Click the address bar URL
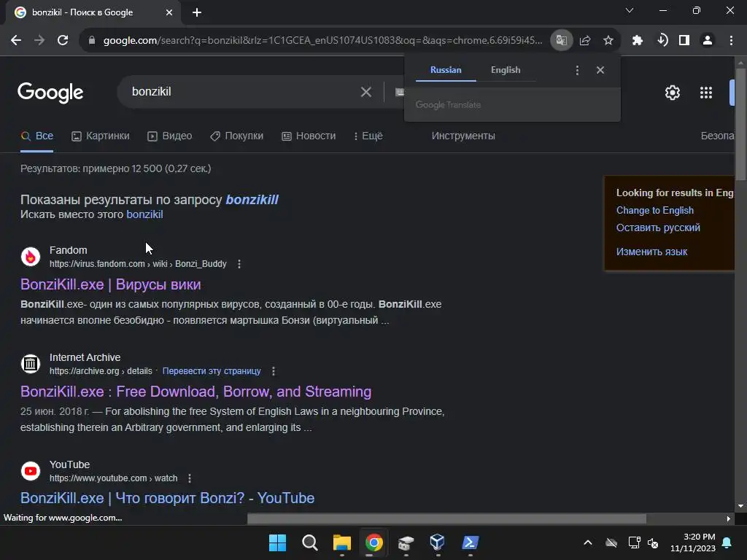 point(322,41)
